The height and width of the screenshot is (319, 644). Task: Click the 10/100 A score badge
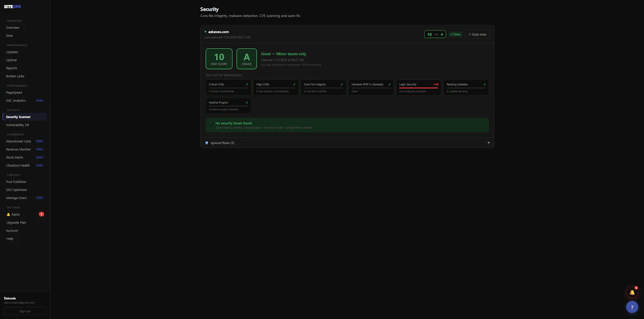[x=435, y=34]
